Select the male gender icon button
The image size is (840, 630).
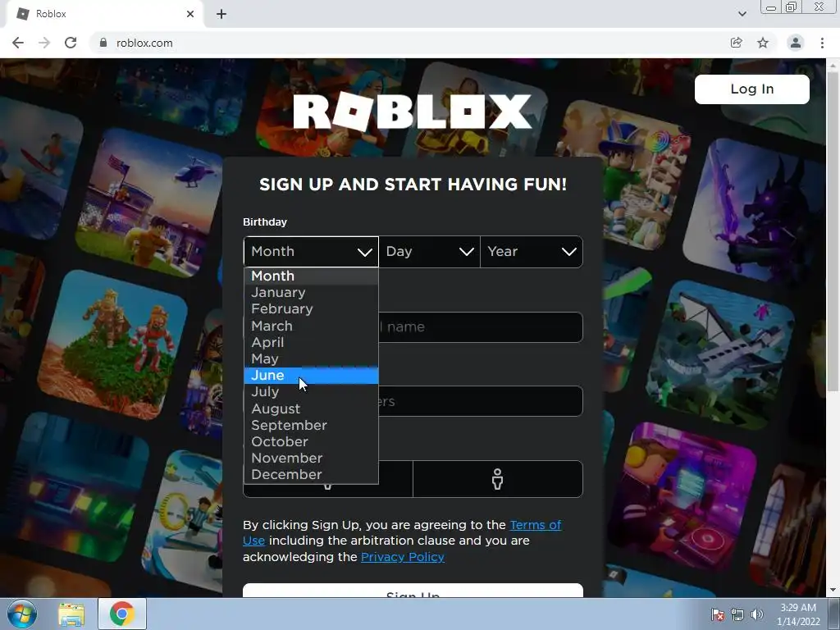click(497, 479)
